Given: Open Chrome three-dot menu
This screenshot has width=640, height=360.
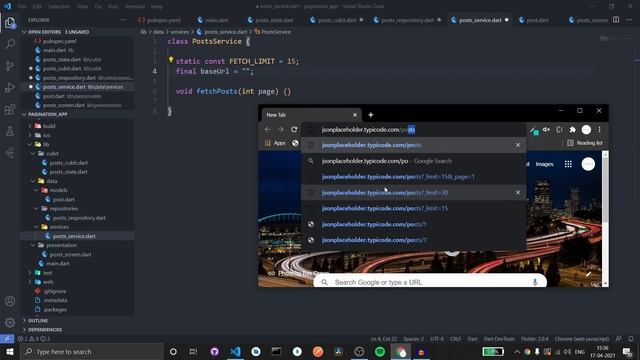Looking at the screenshot, I should coord(599,129).
